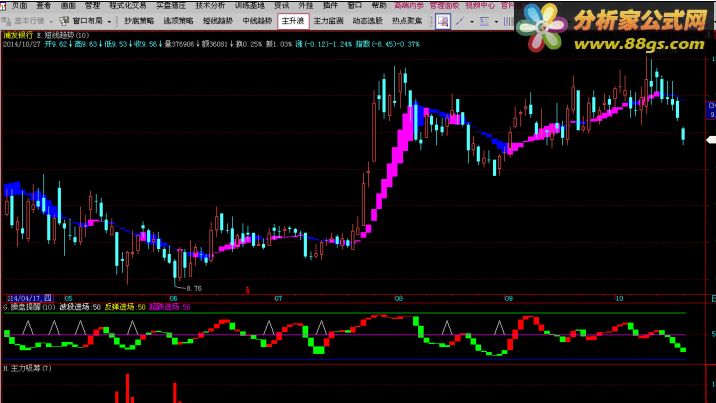Click the 06 month marker on time axis
The height and width of the screenshot is (403, 716).
click(x=173, y=298)
